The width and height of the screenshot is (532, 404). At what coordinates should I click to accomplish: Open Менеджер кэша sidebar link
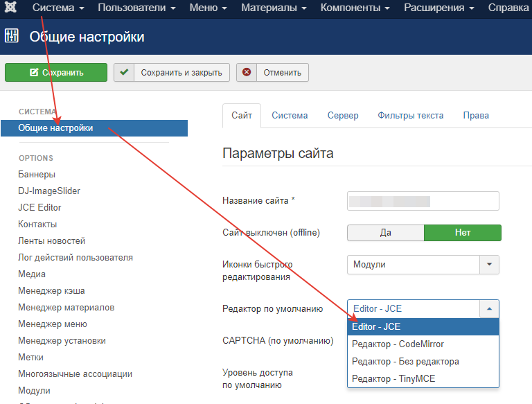[x=51, y=290]
